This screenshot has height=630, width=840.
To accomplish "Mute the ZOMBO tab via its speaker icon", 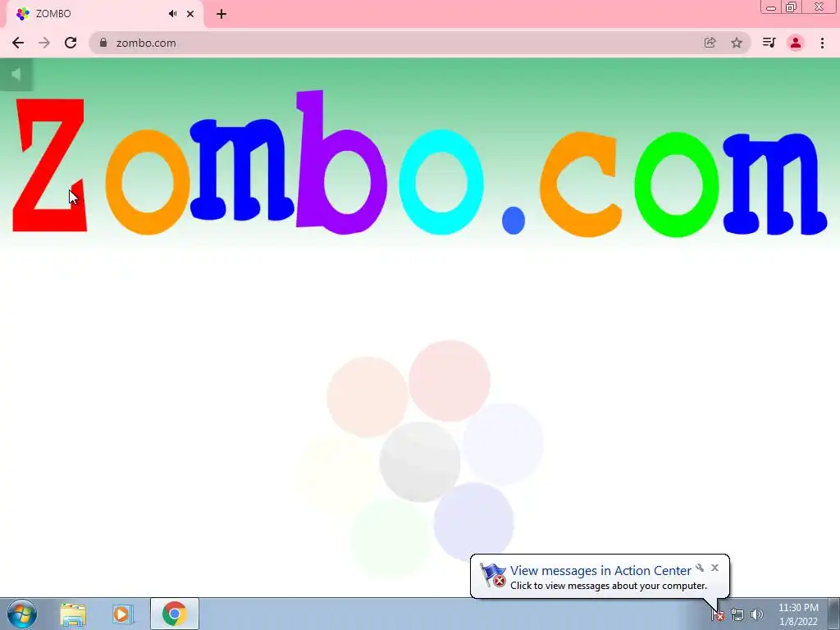I will point(172,14).
